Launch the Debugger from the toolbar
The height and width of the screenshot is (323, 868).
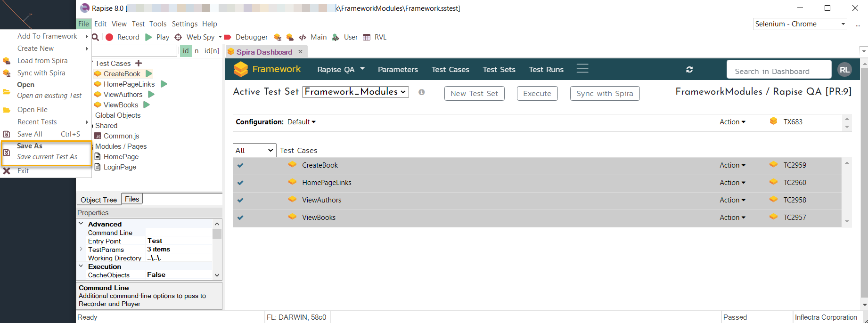click(x=246, y=37)
